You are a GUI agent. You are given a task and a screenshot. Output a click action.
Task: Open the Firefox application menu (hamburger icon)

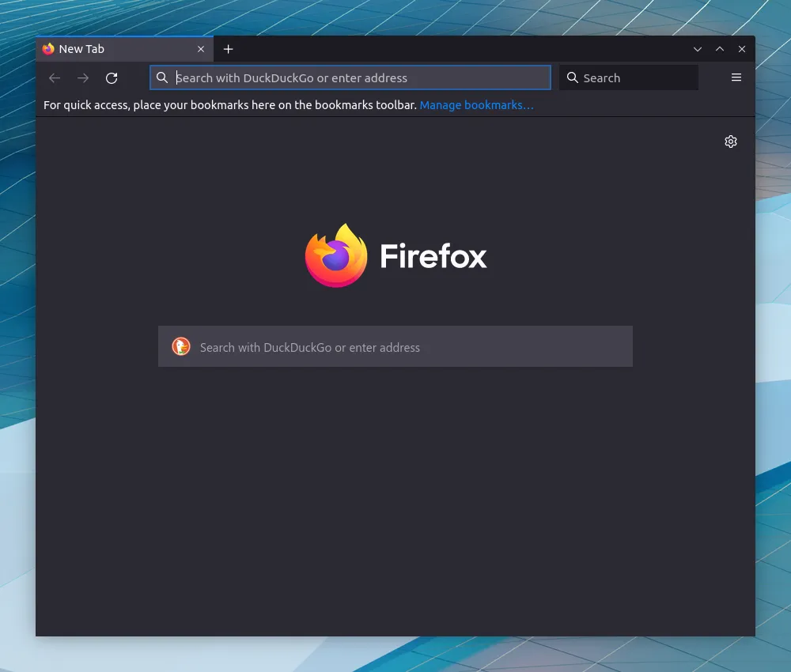click(x=736, y=77)
